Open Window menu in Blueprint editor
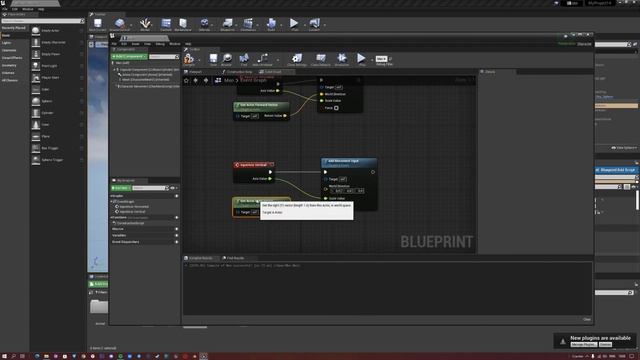 tap(175, 44)
